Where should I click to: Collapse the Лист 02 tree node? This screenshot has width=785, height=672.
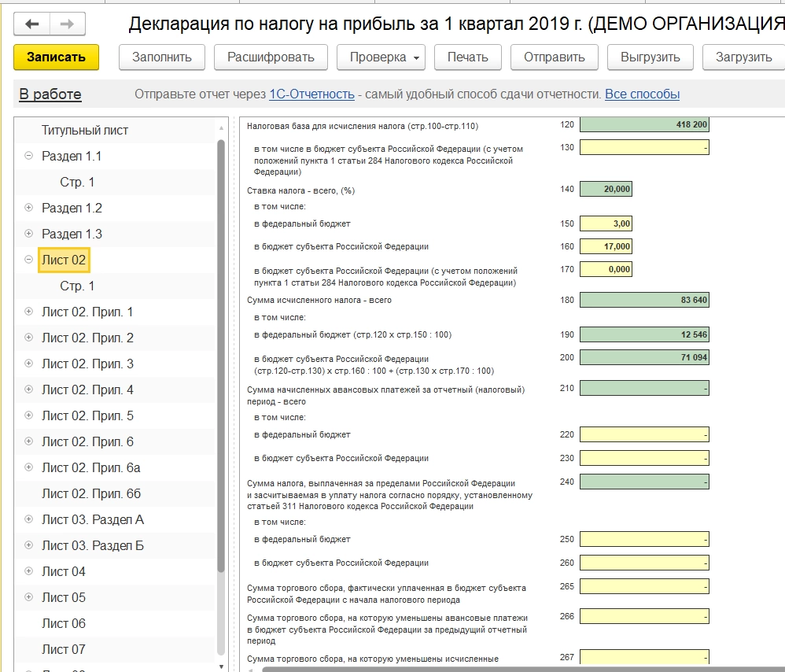click(29, 260)
